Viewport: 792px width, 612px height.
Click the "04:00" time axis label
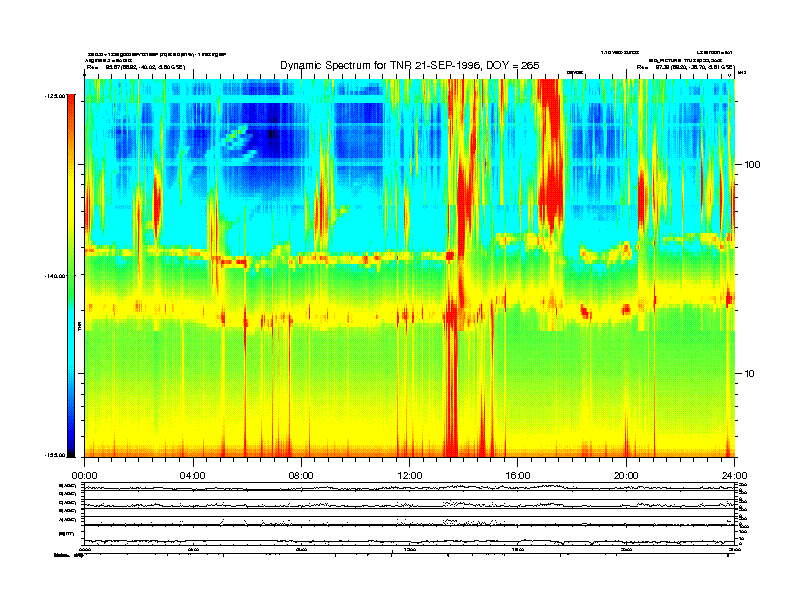click(x=193, y=476)
